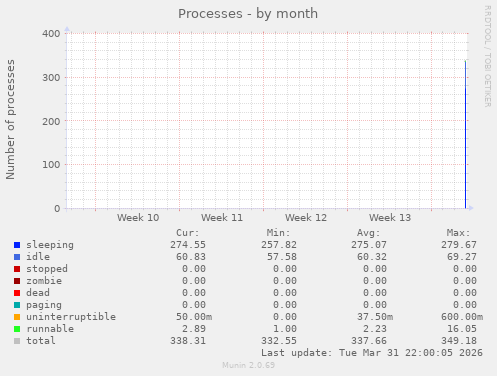Click idle average value 60.32
The height and width of the screenshot is (376, 497).
click(372, 257)
